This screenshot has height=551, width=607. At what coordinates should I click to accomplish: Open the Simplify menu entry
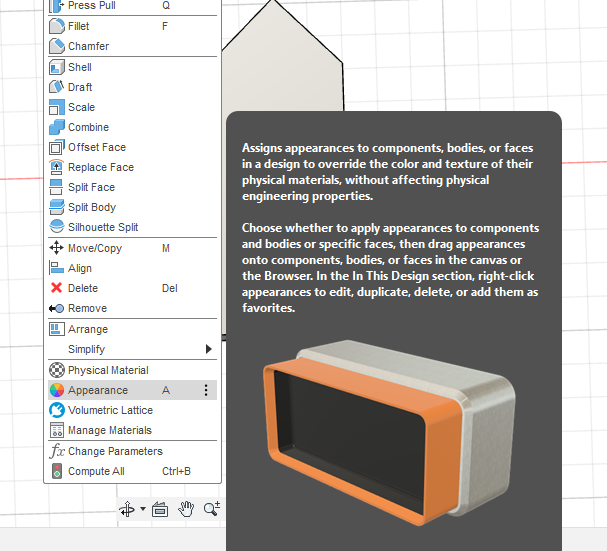coord(132,349)
